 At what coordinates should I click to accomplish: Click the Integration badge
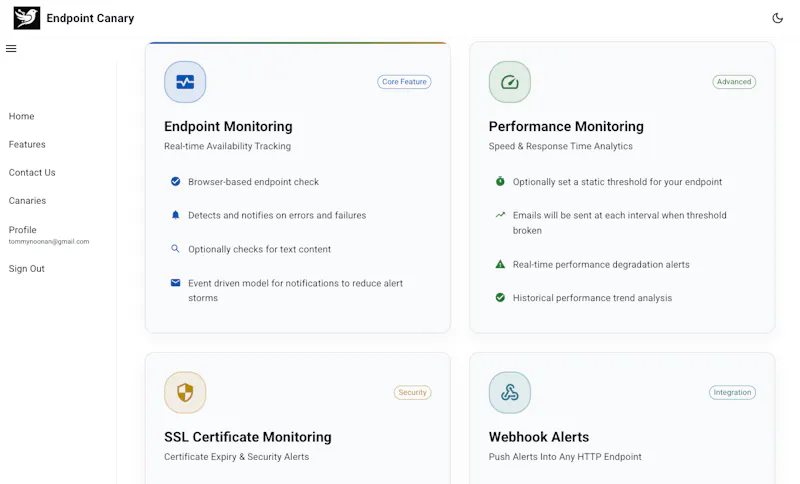pyautogui.click(x=732, y=392)
